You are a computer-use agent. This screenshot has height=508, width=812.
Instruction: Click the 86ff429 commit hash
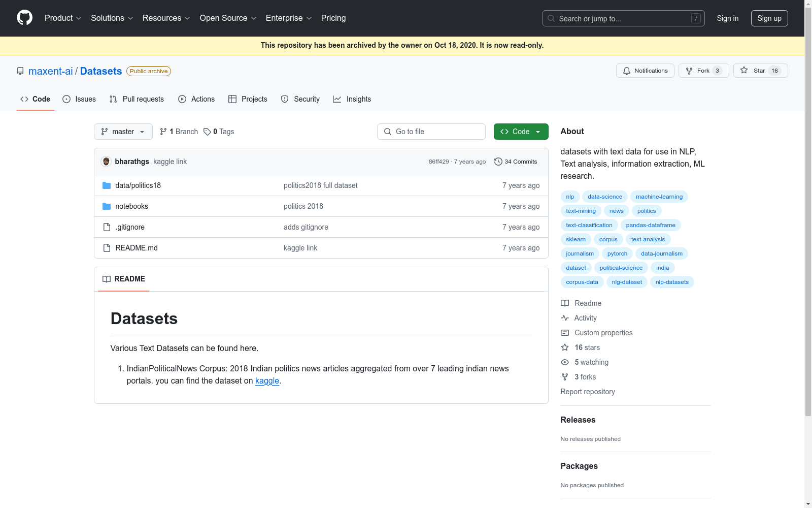pyautogui.click(x=439, y=162)
